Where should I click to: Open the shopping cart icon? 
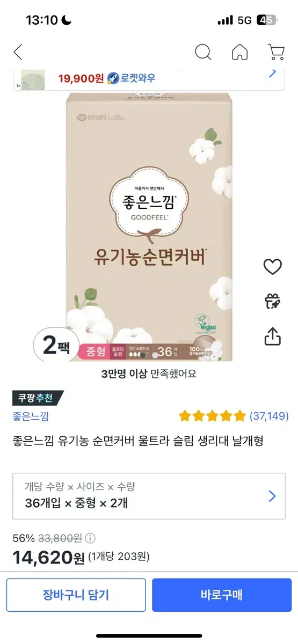(x=276, y=52)
